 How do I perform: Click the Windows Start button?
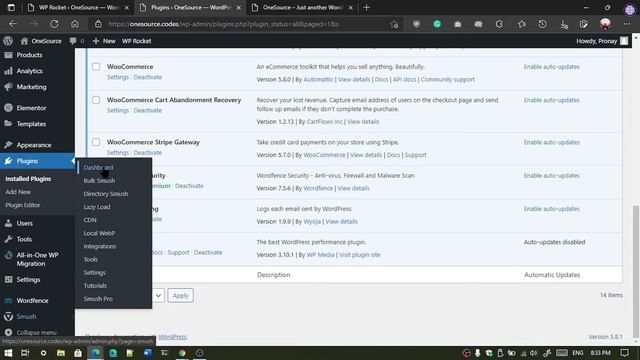pyautogui.click(x=8, y=353)
